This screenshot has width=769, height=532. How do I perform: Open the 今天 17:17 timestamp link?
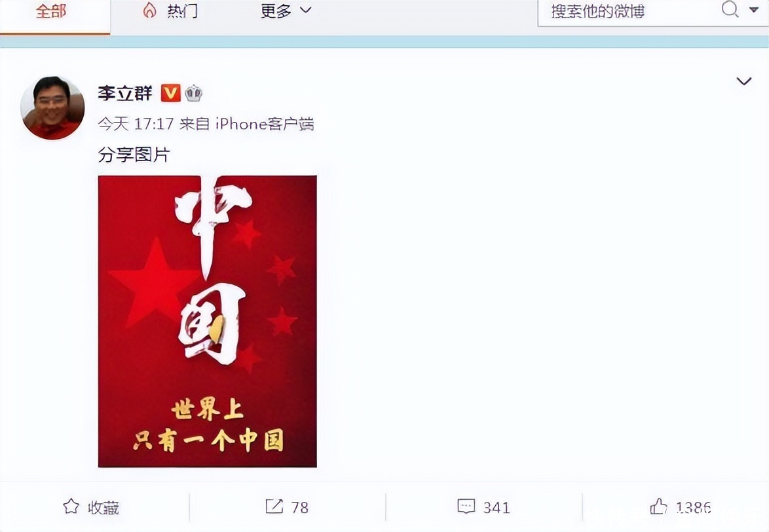tap(136, 124)
